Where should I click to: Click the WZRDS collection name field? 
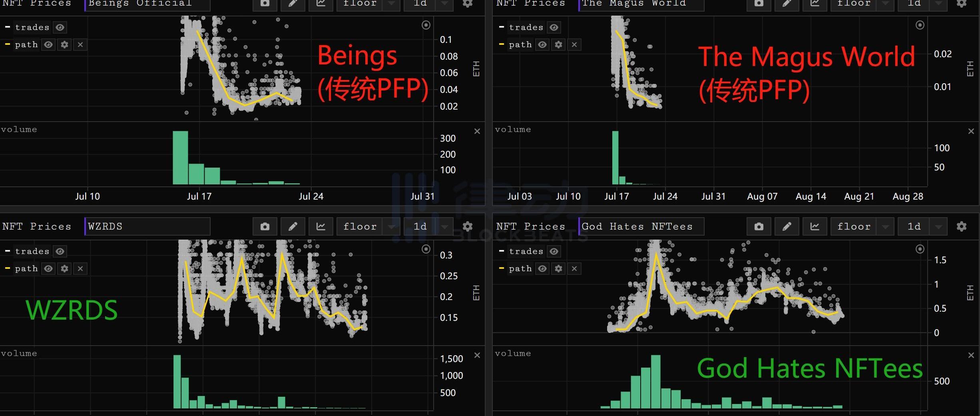(147, 227)
